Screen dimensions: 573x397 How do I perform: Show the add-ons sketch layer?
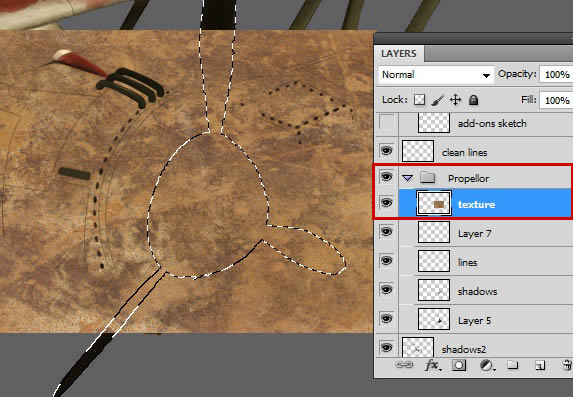[387, 122]
